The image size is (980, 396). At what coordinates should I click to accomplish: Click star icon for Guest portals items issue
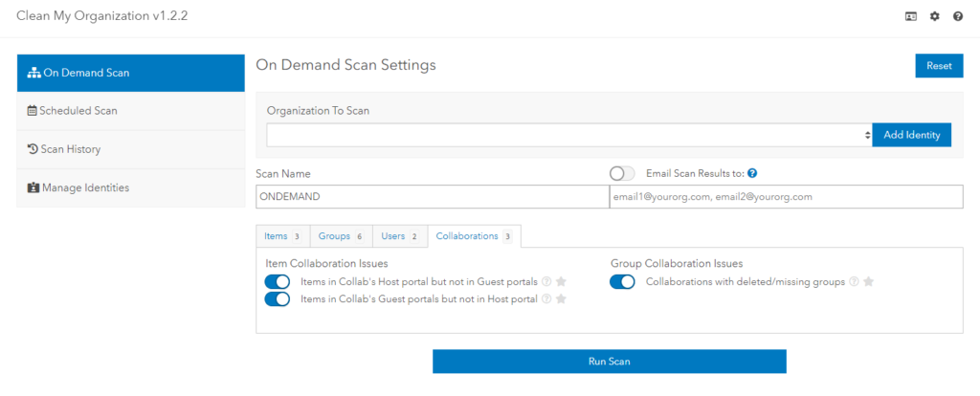562,299
